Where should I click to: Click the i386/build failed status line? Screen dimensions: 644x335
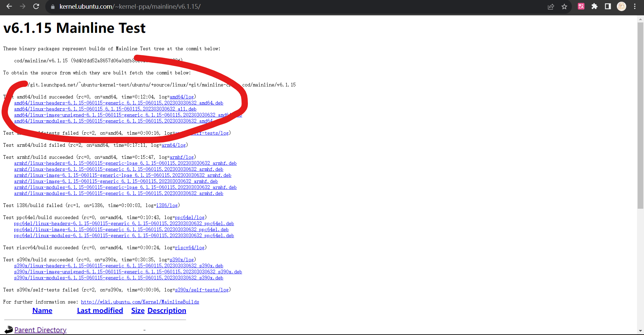pos(92,205)
